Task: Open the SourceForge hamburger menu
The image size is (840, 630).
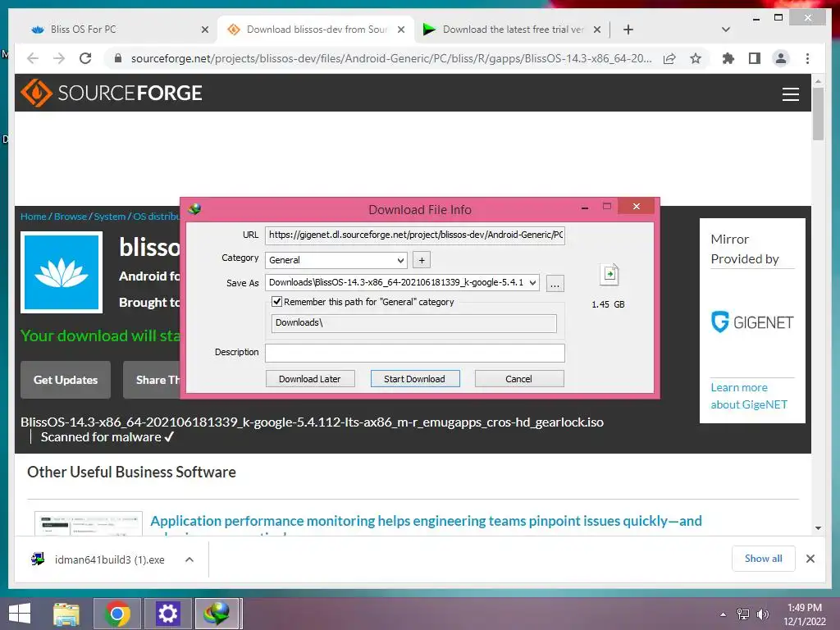Action: click(790, 94)
